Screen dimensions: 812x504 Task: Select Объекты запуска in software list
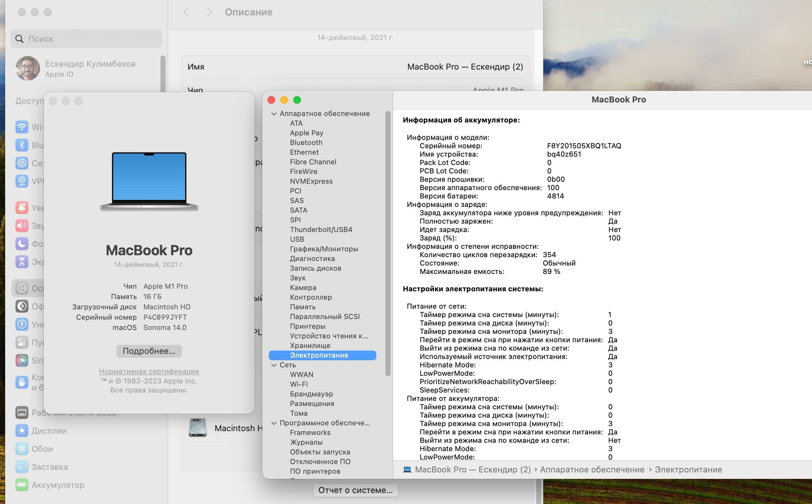pos(320,452)
